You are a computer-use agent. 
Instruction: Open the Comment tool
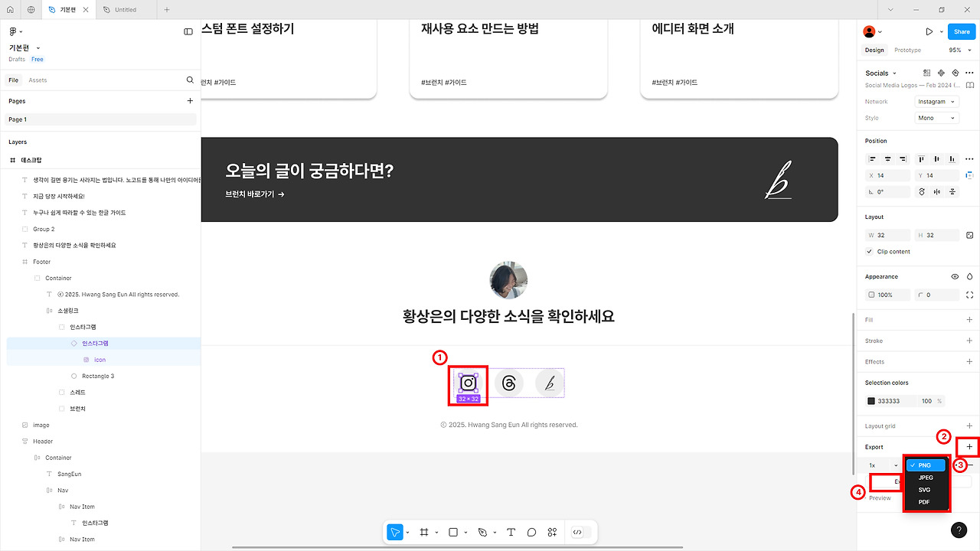coord(531,532)
